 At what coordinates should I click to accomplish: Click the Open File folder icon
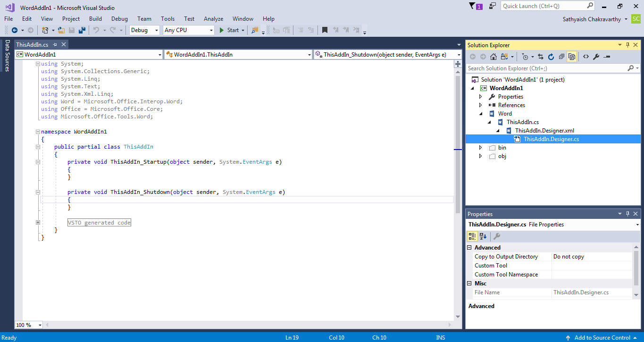[61, 30]
